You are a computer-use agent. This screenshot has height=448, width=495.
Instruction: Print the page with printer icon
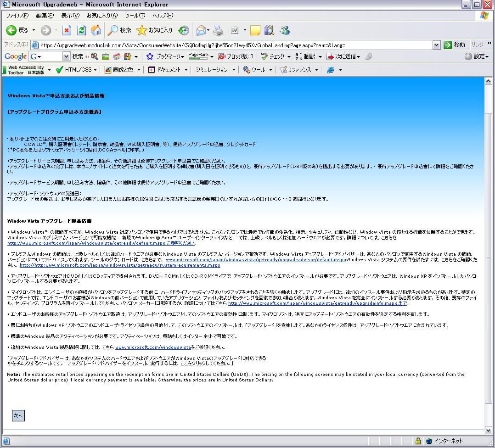point(218,30)
